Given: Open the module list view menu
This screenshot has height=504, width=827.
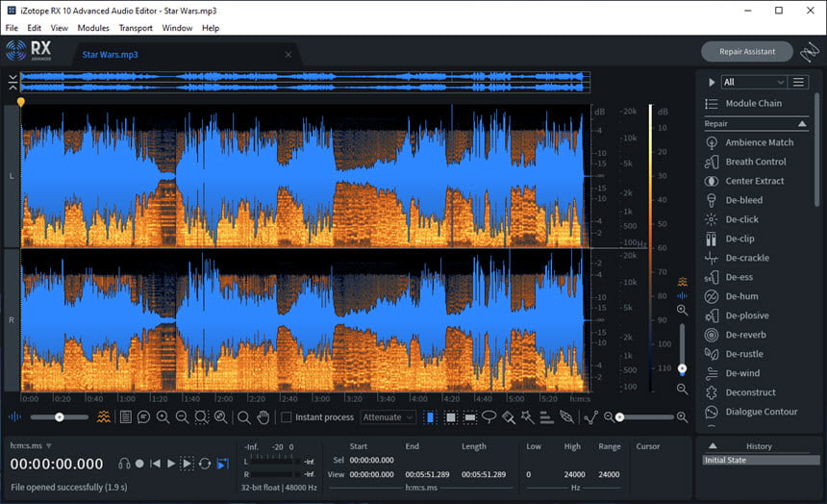Looking at the screenshot, I should 798,83.
